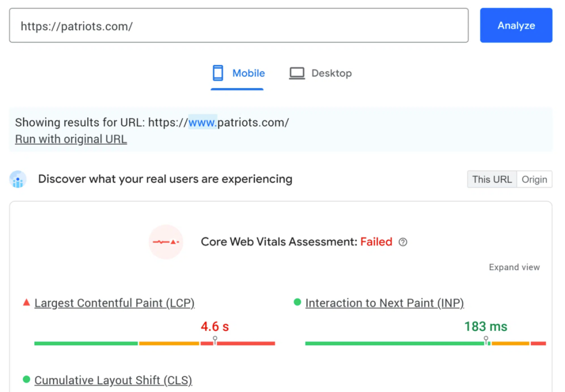
Task: Open Run with original URL link
Action: coord(71,138)
